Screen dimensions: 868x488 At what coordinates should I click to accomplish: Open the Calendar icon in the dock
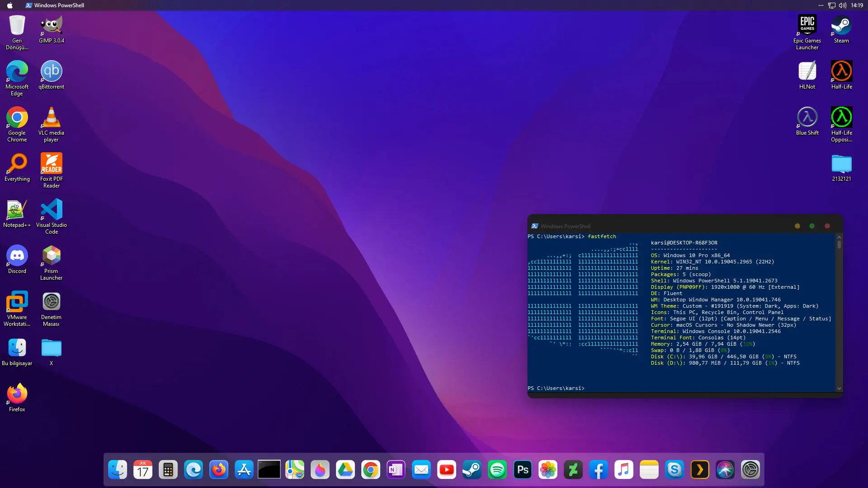(143, 470)
